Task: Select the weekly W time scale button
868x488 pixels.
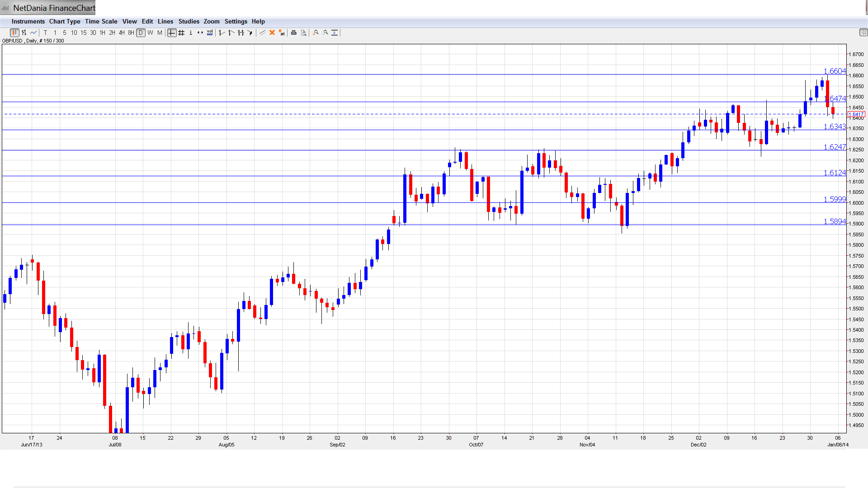Action: 150,33
